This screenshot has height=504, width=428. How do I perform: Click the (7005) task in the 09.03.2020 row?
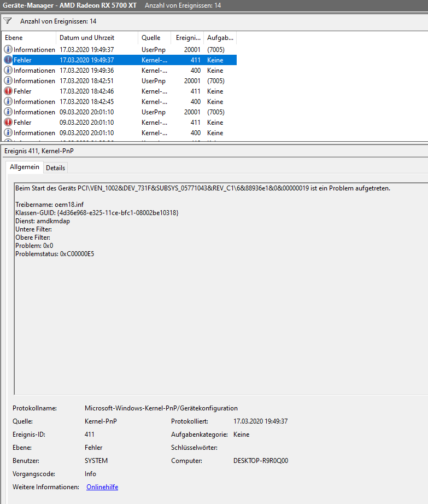(216, 112)
